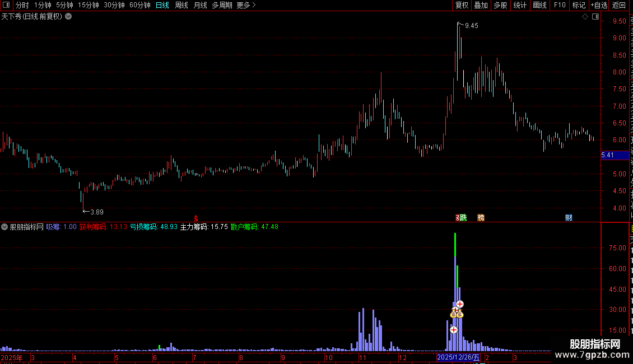Click the blue 财 tag icon
Screen dimensions: 633x364
coord(569,218)
